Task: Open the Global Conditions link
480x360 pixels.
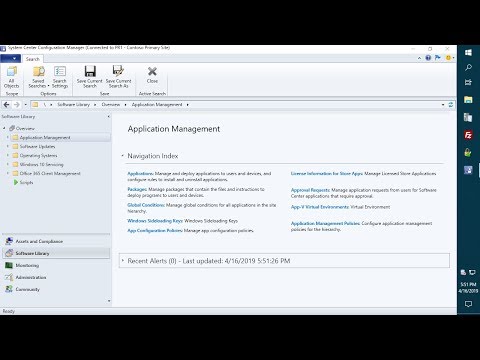Action: pos(146,205)
